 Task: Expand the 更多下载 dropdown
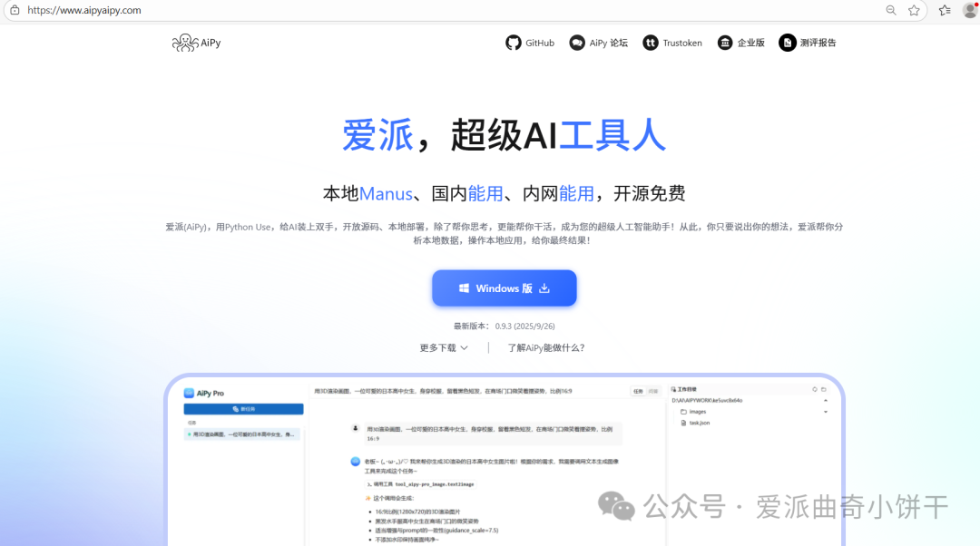click(444, 348)
